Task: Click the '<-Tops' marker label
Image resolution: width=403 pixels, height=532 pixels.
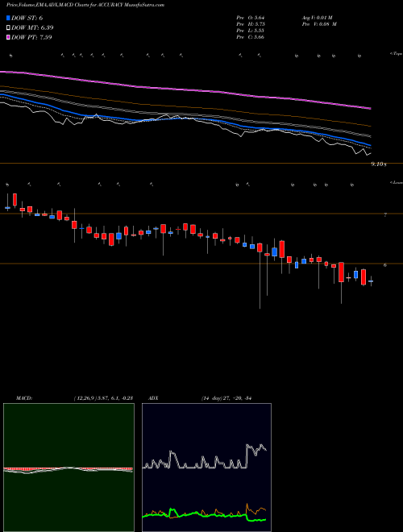Action: click(x=396, y=54)
